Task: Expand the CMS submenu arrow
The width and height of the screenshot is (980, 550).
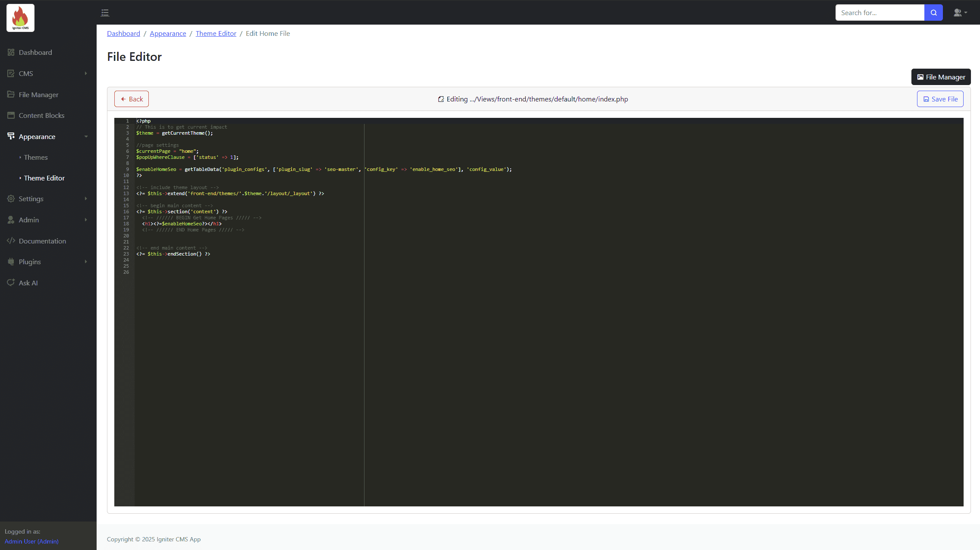Action: tap(86, 73)
